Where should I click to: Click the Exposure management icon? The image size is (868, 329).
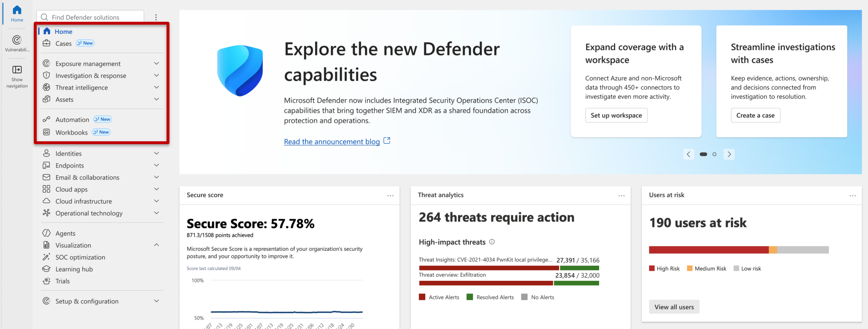click(46, 63)
